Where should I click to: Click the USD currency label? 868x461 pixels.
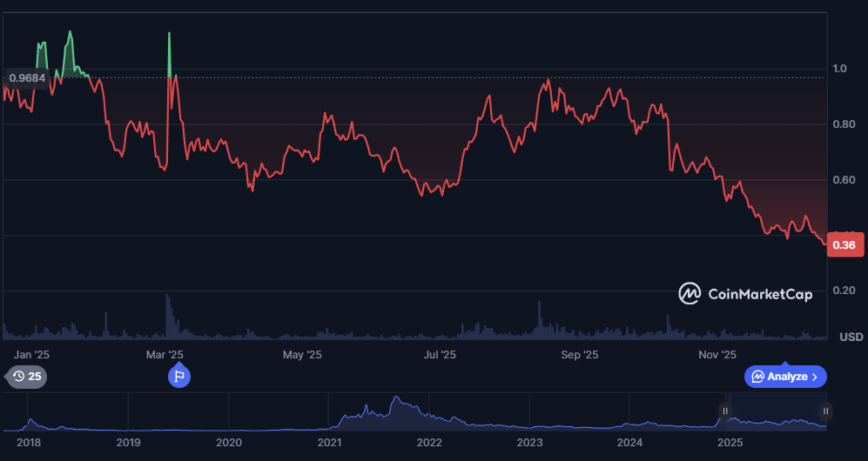tap(851, 337)
